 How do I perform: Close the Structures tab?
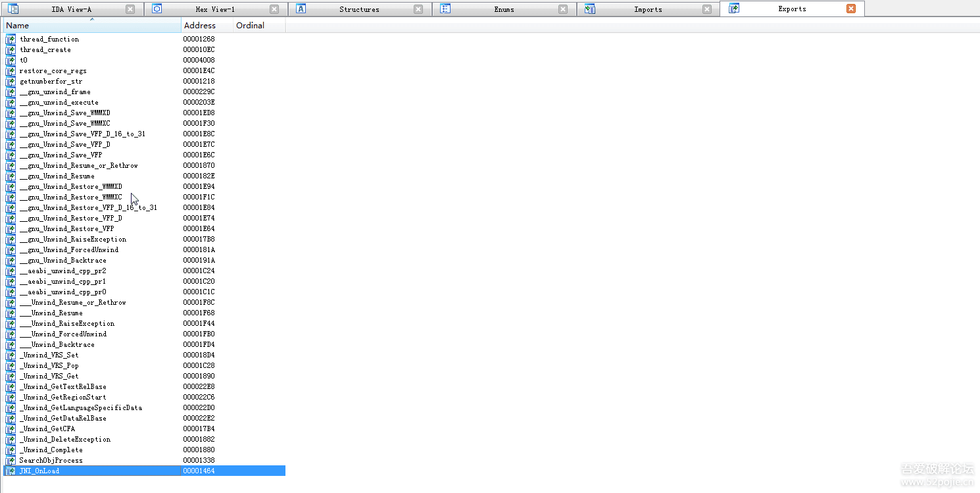pos(418,9)
